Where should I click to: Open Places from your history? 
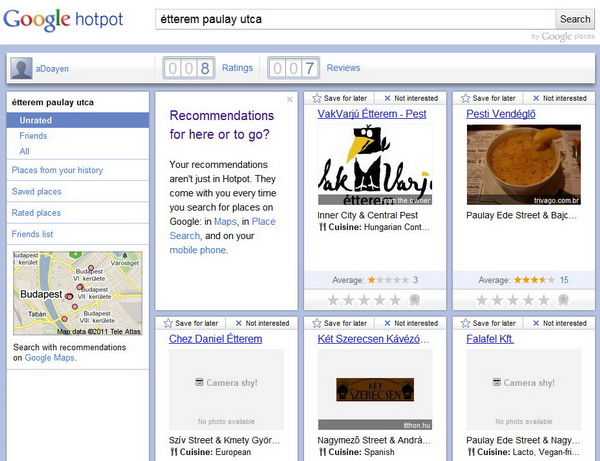[57, 170]
